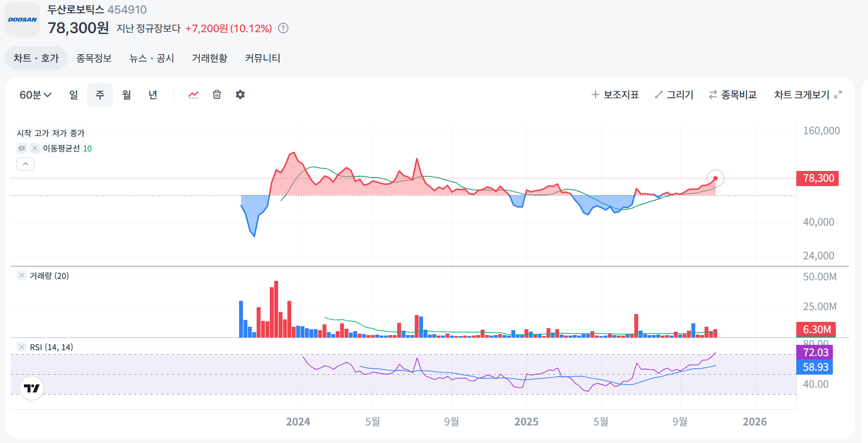The image size is (868, 443).
Task: Open the 차트 · 호가 tab
Action: 36,58
